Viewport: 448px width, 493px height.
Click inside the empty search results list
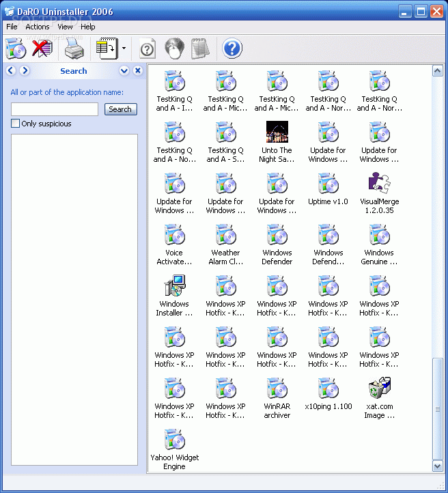point(74,300)
